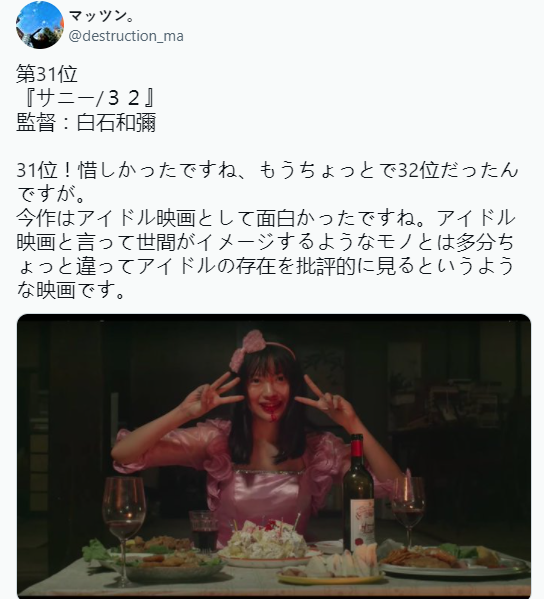Open the attached movie still image
Image resolution: width=544 pixels, height=599 pixels.
[274, 457]
